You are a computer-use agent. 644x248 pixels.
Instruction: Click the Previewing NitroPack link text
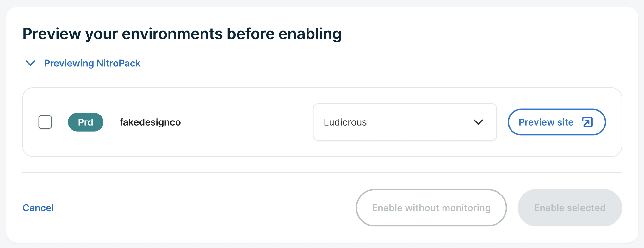pyautogui.click(x=92, y=63)
